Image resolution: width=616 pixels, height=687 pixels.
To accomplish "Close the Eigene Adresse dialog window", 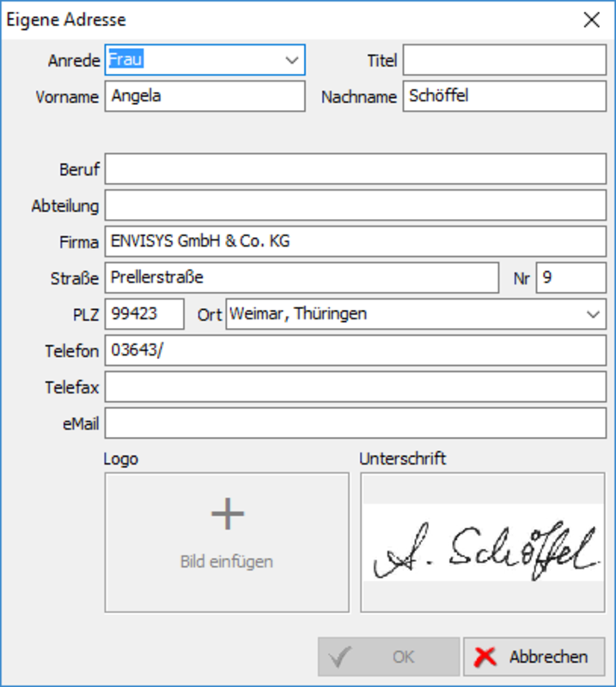I will [591, 21].
